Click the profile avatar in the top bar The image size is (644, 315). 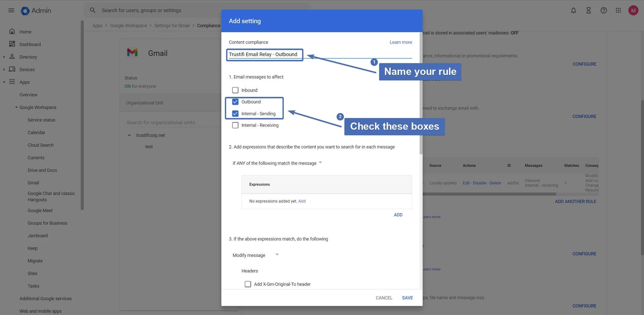633,10
